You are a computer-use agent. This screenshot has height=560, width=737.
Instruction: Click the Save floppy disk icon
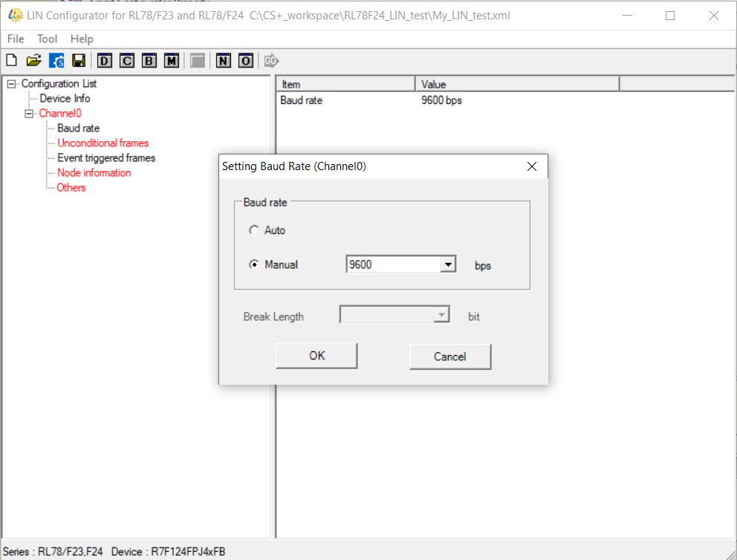pos(79,61)
